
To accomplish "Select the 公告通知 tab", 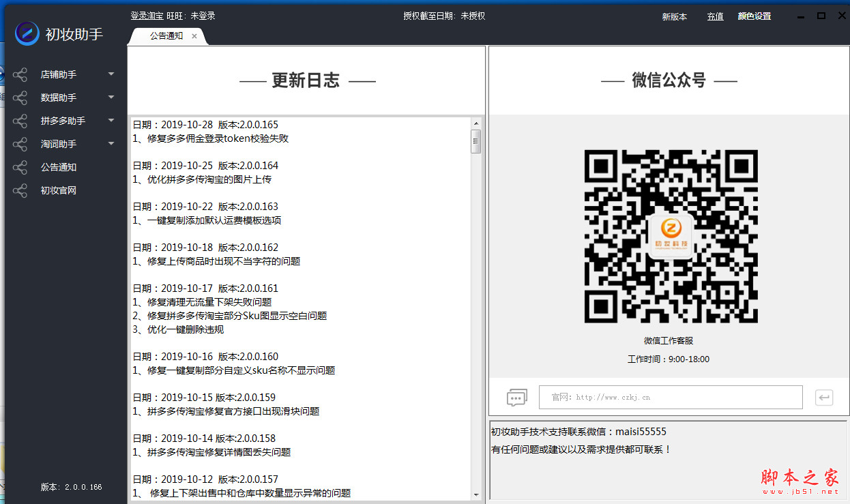I will tap(166, 36).
